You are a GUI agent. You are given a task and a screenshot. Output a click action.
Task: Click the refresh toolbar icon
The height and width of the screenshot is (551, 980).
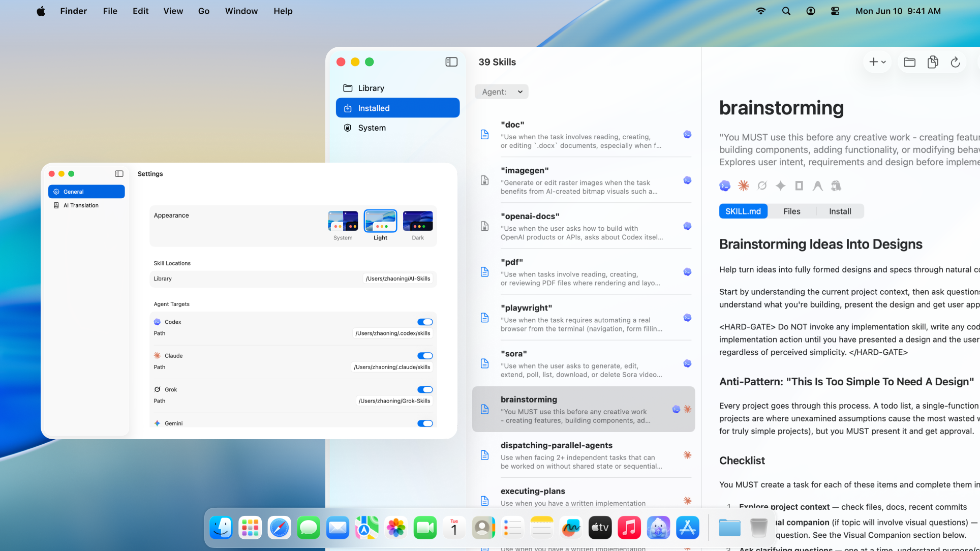(x=955, y=62)
